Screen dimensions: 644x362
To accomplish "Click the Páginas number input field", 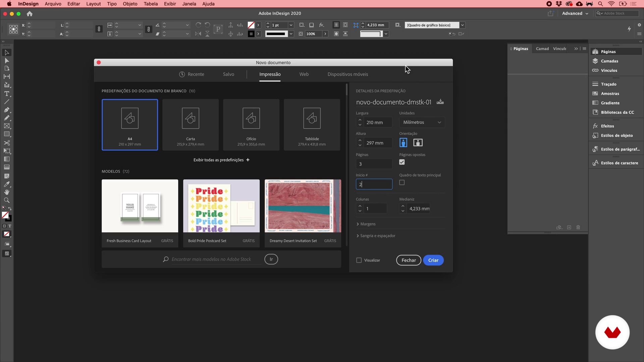I will [374, 164].
